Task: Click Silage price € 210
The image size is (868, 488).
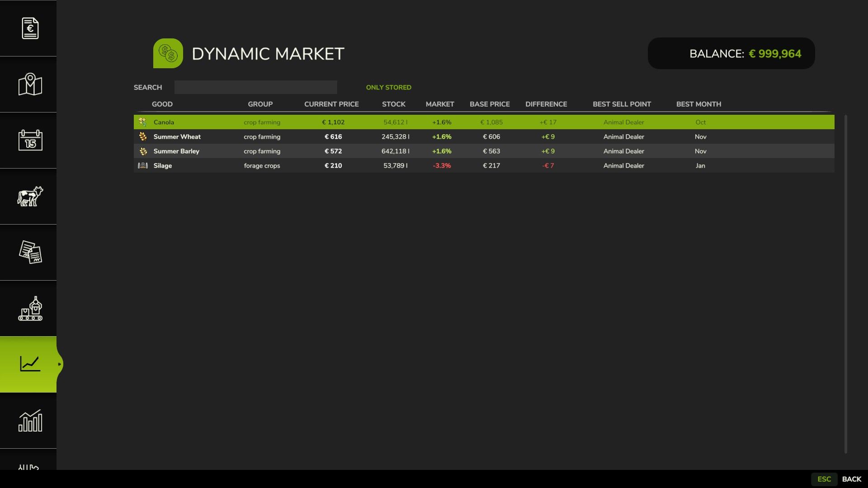Action: [333, 165]
